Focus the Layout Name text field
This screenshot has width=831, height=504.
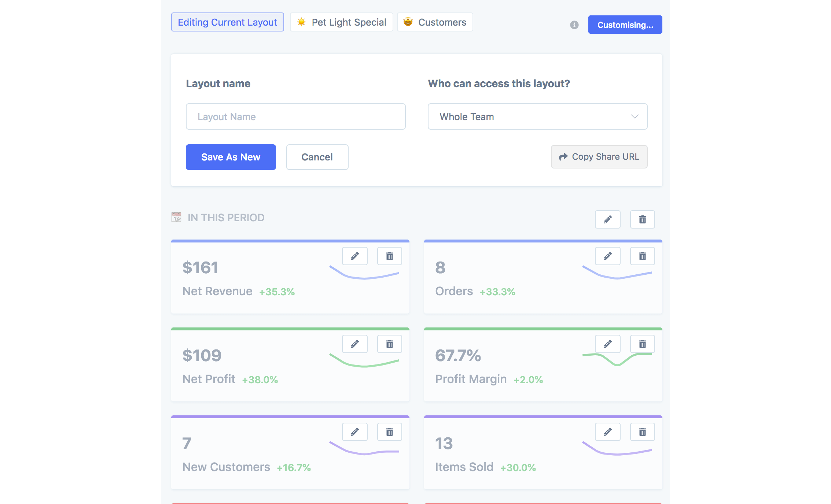[295, 116]
